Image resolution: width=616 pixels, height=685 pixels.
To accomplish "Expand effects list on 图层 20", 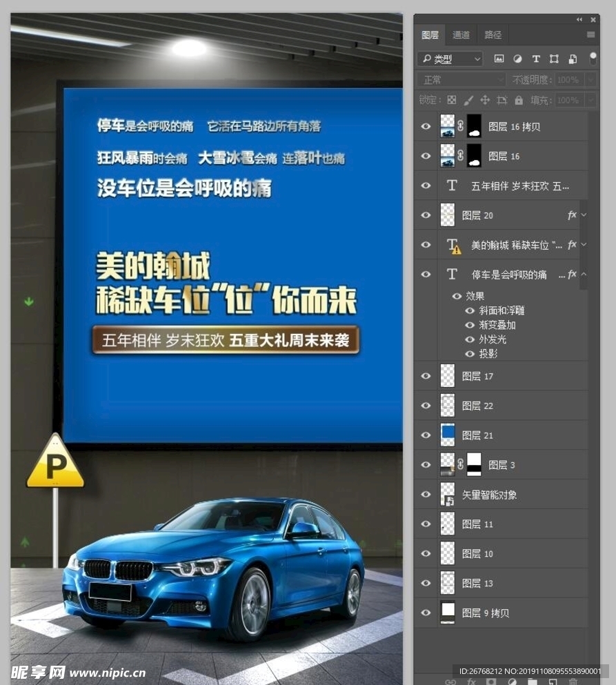I will click(x=584, y=215).
